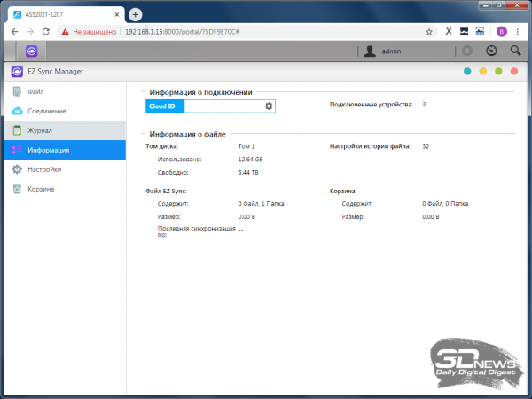The image size is (532, 399).
Task: Open the Корзина recycle bin section
Action: pyautogui.click(x=40, y=188)
